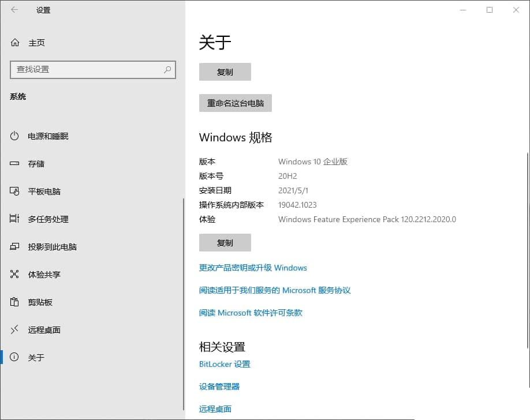Click the 操作系统内部版本 label
The height and width of the screenshot is (420, 530).
(232, 205)
